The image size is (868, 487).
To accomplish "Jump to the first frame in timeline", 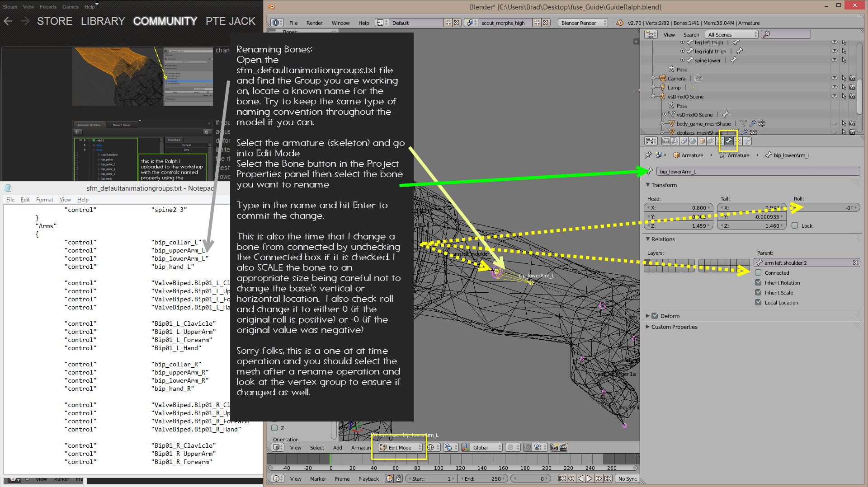I will tap(562, 478).
